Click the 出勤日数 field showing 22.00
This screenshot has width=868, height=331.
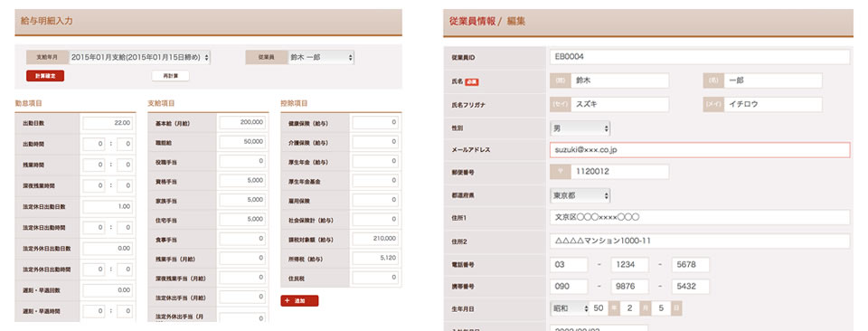108,123
